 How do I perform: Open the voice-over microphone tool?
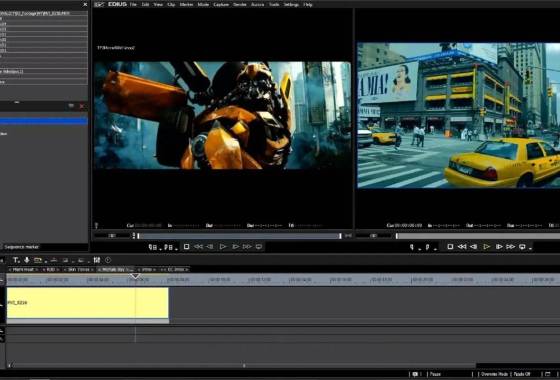point(26,260)
